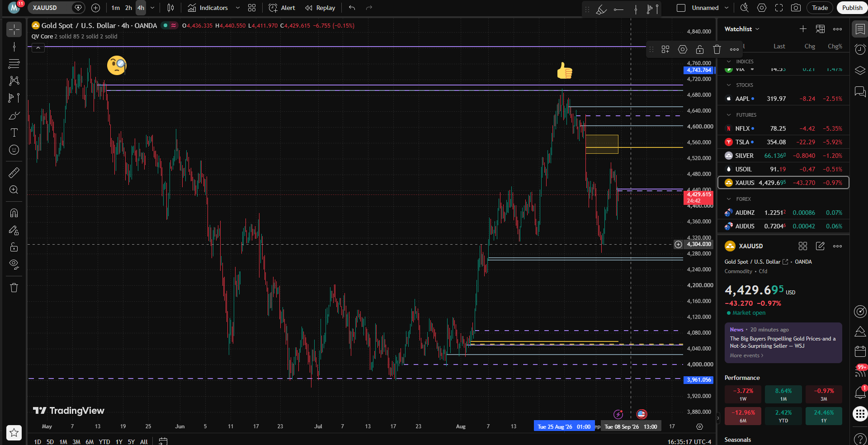The width and height of the screenshot is (868, 445).
Task: Toggle hide all drawings eye icon
Action: point(14,265)
